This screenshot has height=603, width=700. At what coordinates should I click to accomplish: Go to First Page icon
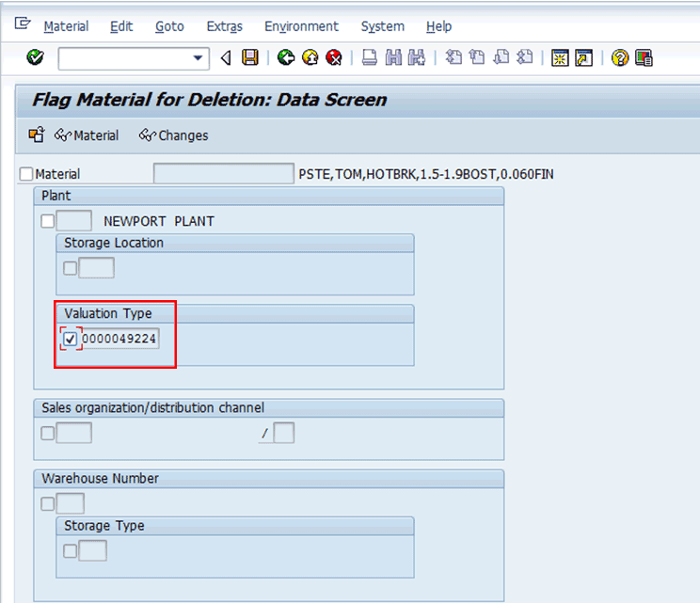453,57
